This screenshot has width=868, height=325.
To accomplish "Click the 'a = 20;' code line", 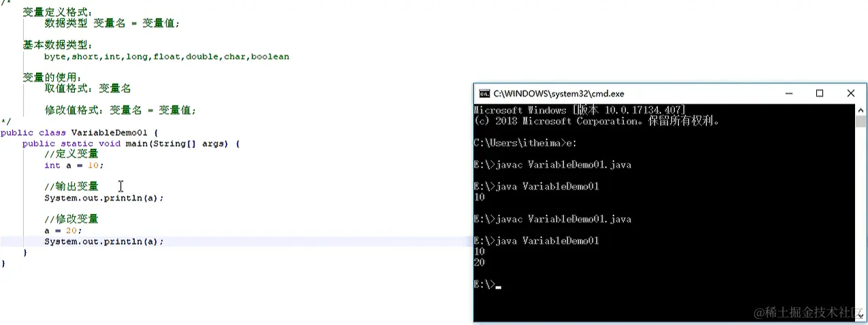I will pyautogui.click(x=63, y=230).
